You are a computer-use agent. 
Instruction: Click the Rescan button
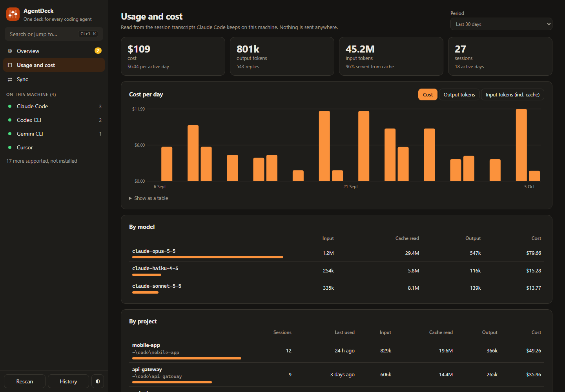pyautogui.click(x=25, y=381)
